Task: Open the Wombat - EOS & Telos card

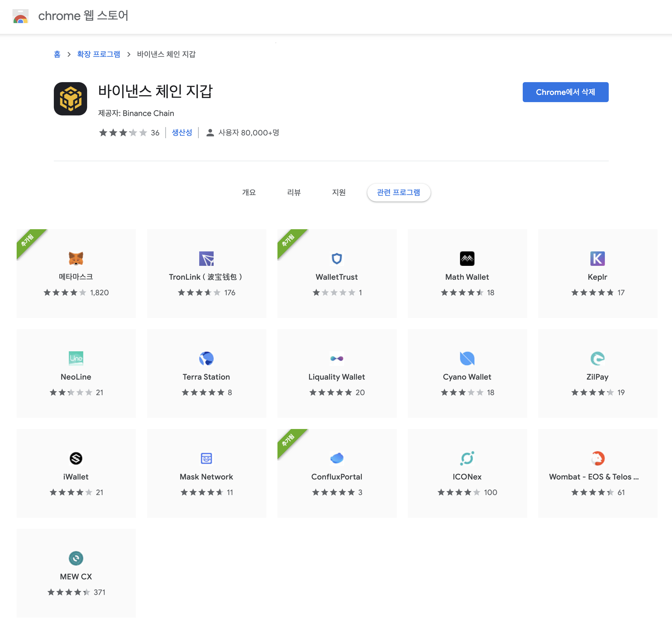Action: [x=597, y=473]
